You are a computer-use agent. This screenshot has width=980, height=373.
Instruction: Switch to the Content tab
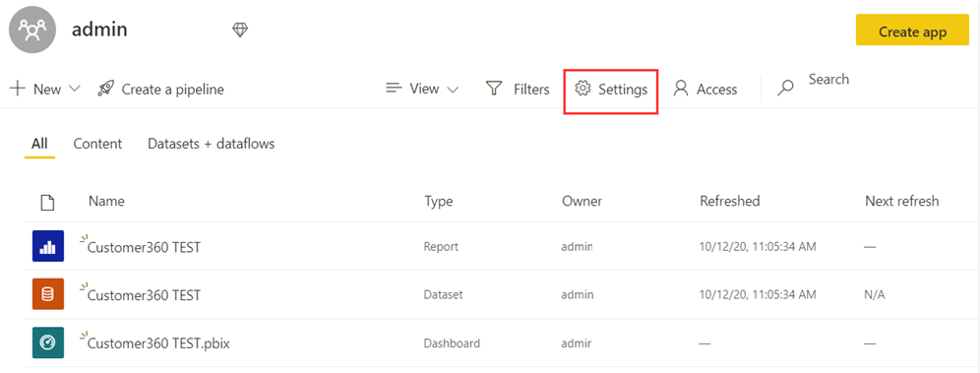[x=97, y=144]
